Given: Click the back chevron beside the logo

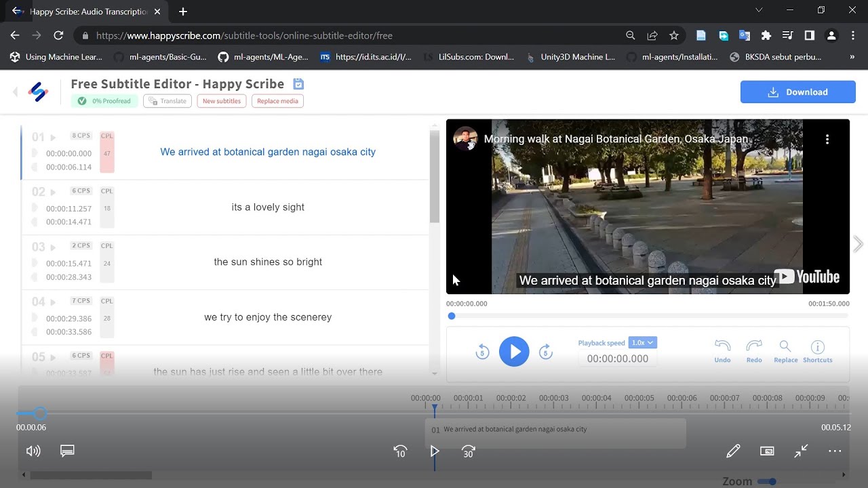Looking at the screenshot, I should 15,92.
